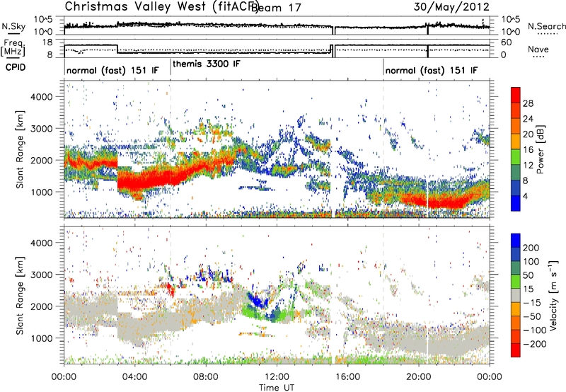This screenshot has height=392, width=566.
Task: Click the 'N.Search' legend label
Action: point(547,26)
